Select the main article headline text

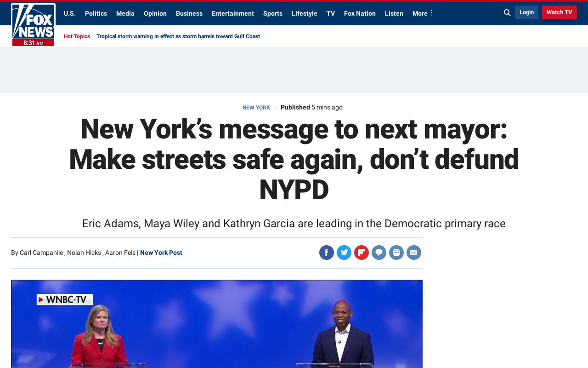(x=294, y=159)
